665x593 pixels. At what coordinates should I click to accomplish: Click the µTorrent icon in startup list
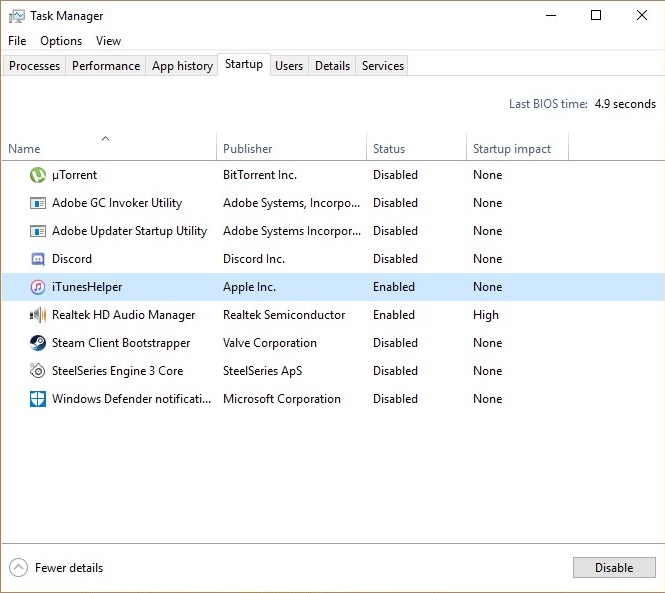coord(38,175)
